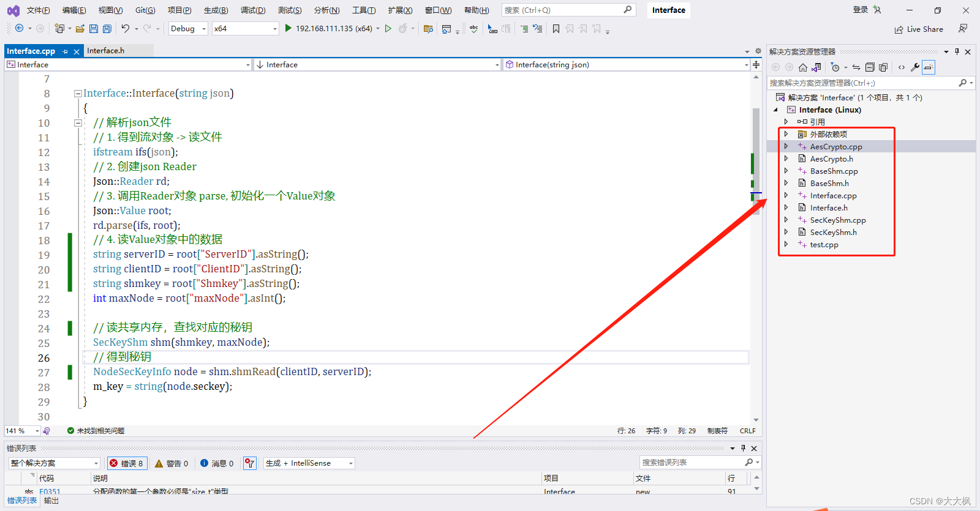Open the 文件(F) menu
The image size is (980, 511).
[38, 10]
